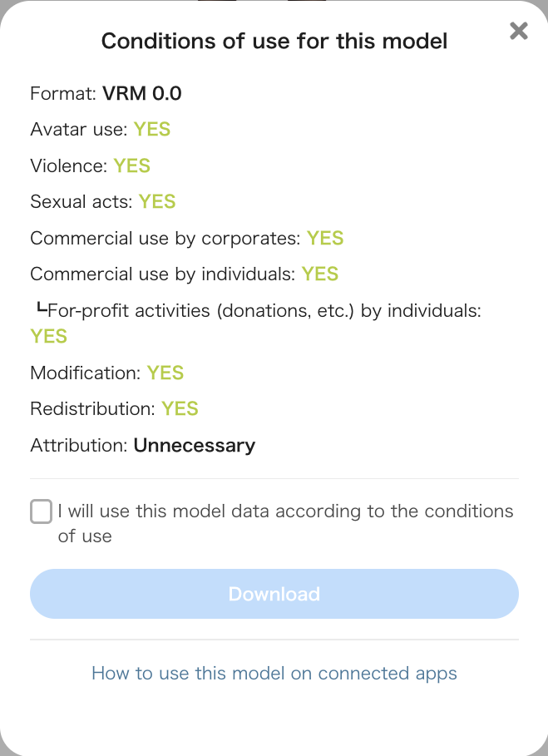The image size is (548, 756).
Task: Click the Download button
Action: click(274, 594)
